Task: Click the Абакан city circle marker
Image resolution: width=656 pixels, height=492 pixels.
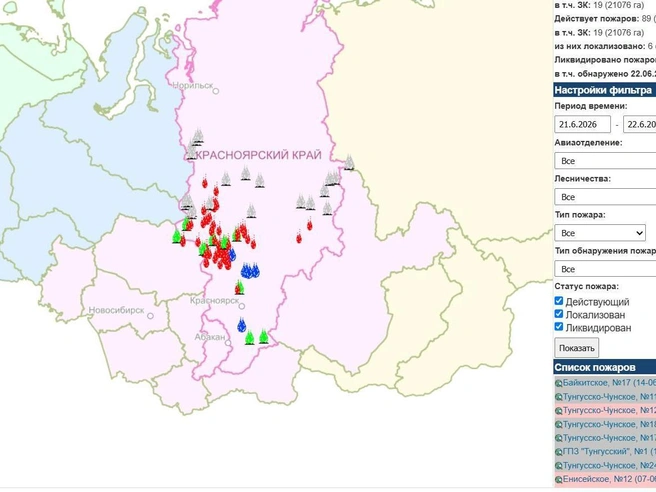Action: [x=228, y=343]
